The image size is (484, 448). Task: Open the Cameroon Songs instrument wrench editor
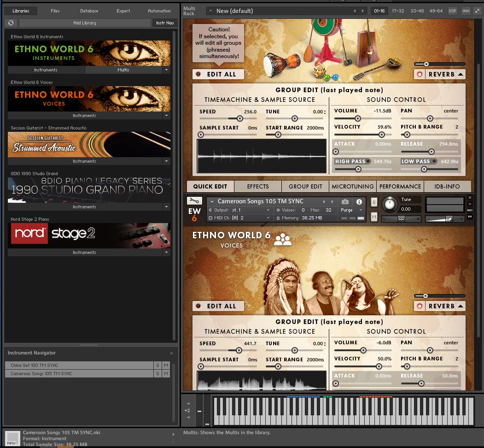point(194,201)
